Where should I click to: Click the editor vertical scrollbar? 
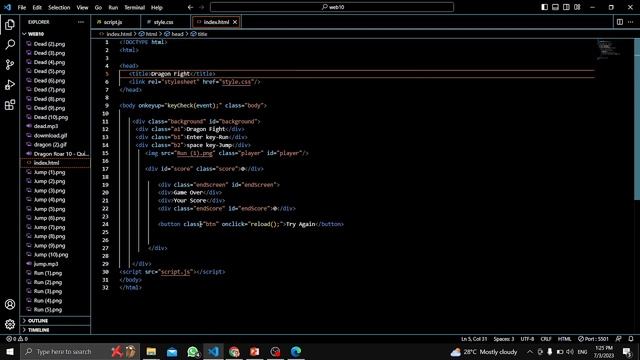637,118
